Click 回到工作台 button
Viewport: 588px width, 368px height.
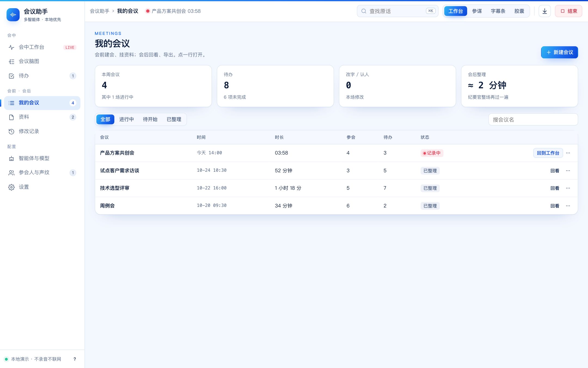click(548, 153)
